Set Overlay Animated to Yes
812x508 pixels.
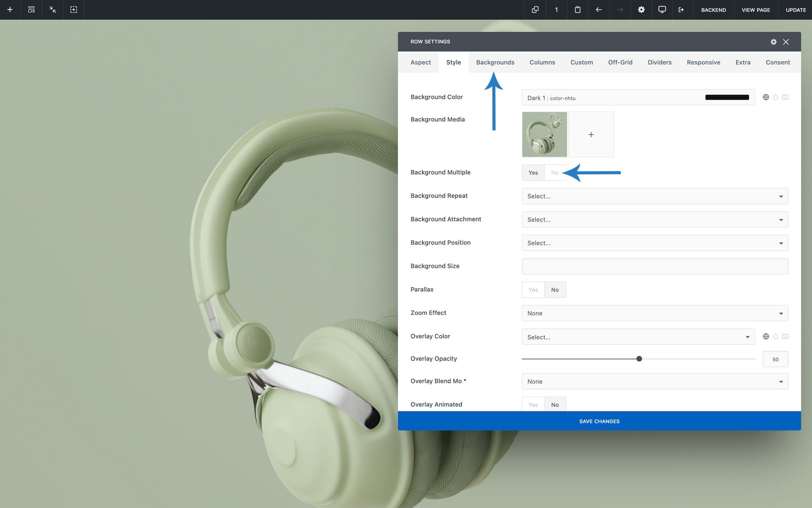[x=533, y=405]
